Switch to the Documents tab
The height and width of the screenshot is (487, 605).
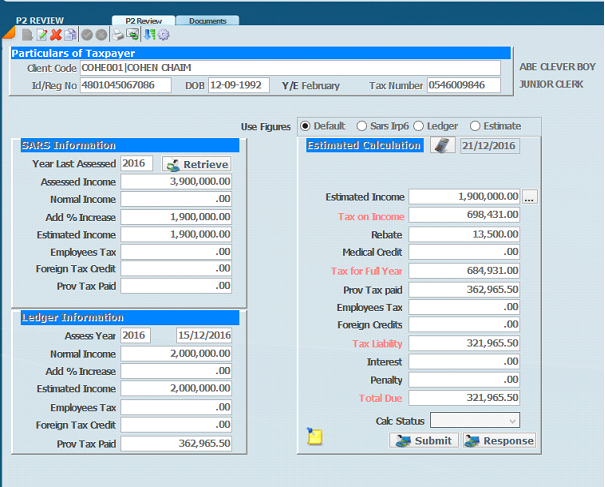tap(207, 21)
